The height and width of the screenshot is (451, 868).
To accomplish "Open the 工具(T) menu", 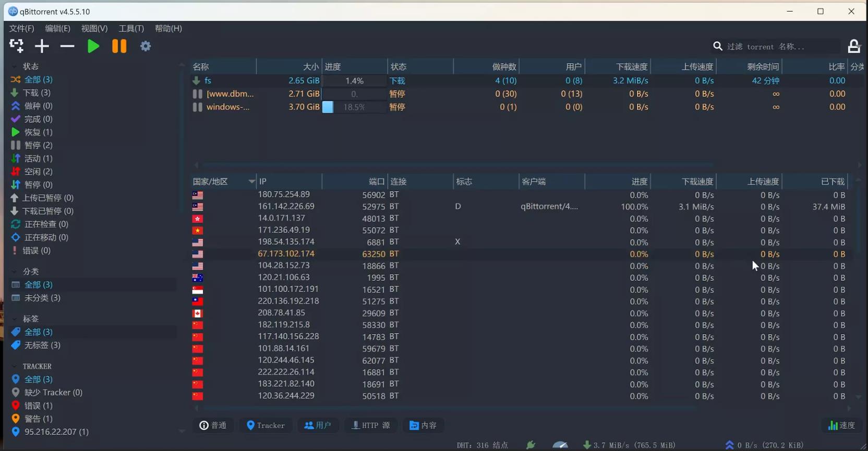I will tap(131, 28).
